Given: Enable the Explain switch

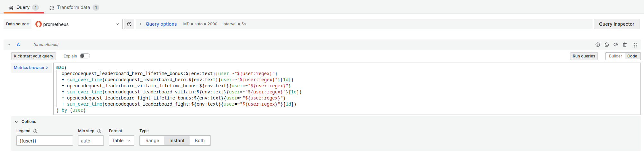Looking at the screenshot, I should [85, 56].
